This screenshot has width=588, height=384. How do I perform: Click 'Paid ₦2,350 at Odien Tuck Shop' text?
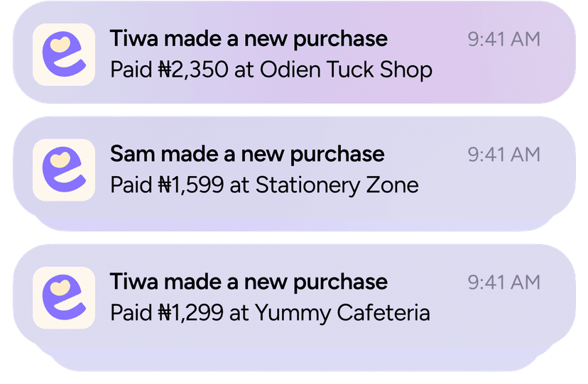(x=271, y=70)
